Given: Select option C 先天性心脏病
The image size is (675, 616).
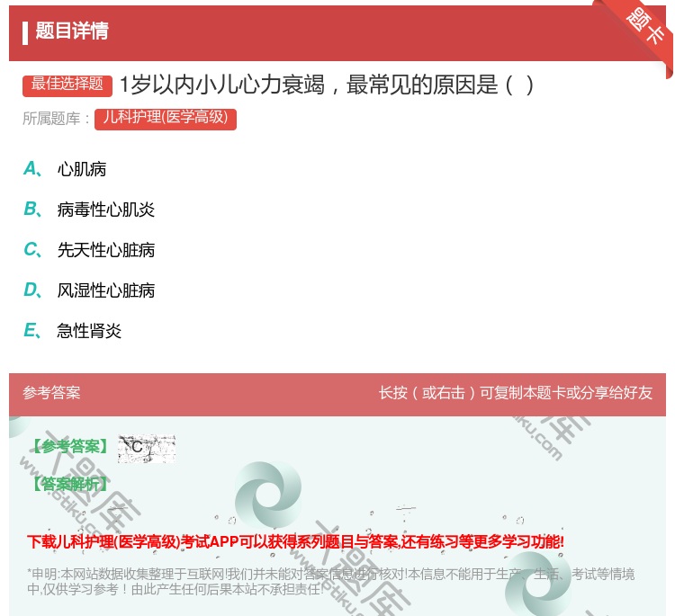Looking at the screenshot, I should point(89,250).
